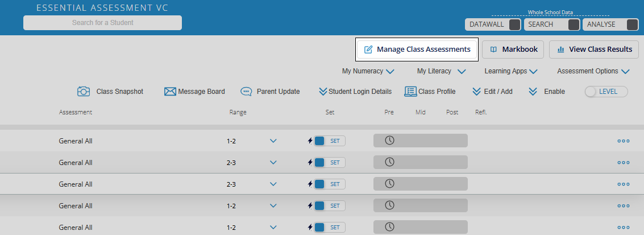Open three-dots menu for fourth assessment row
The width and height of the screenshot is (644, 235).
(624, 206)
